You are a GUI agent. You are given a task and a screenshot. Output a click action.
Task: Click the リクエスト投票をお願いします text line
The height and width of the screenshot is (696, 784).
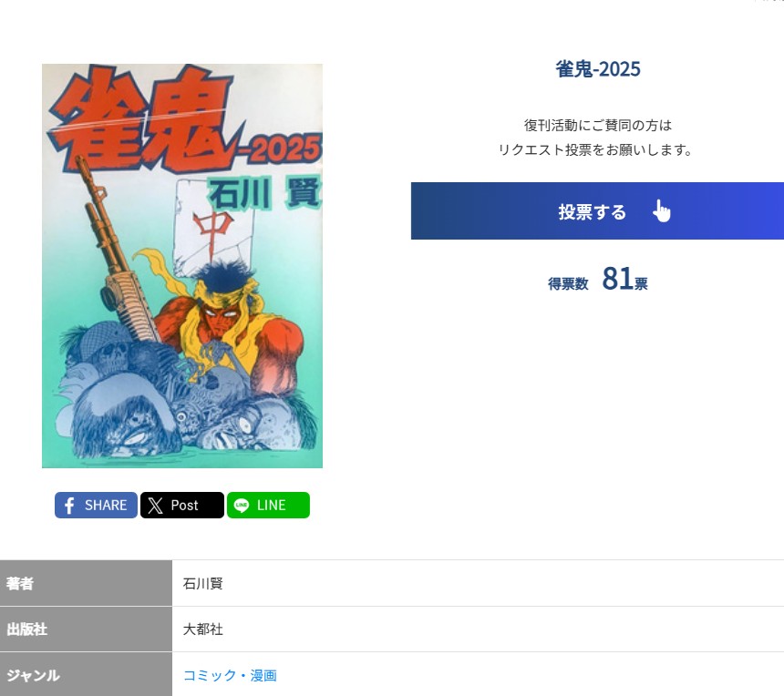click(x=595, y=149)
